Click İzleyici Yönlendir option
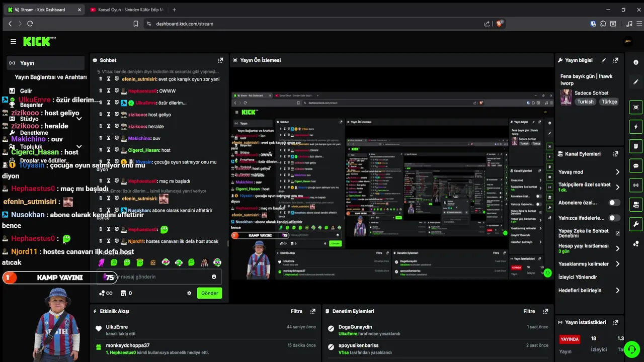The width and height of the screenshot is (644, 362). 578,277
